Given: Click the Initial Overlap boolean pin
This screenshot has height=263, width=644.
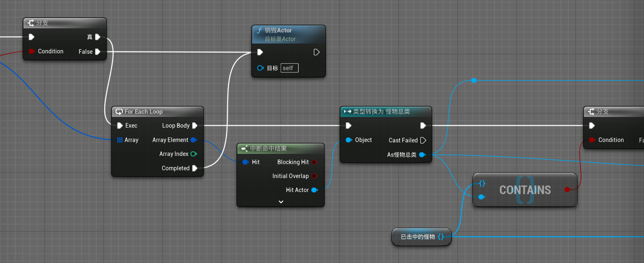Looking at the screenshot, I should coord(314,176).
